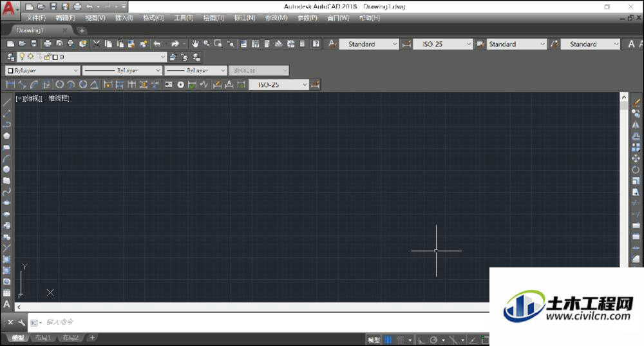Open the 视图(V) menu
644x346 pixels.
click(x=95, y=18)
